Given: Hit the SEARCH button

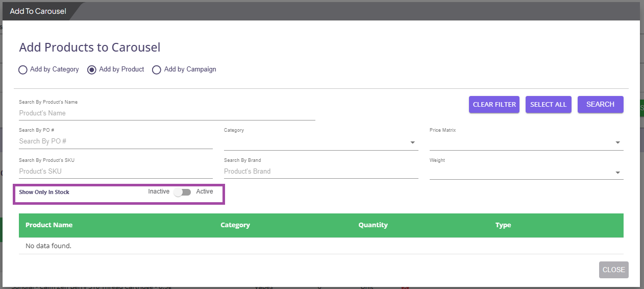Looking at the screenshot, I should [x=600, y=104].
